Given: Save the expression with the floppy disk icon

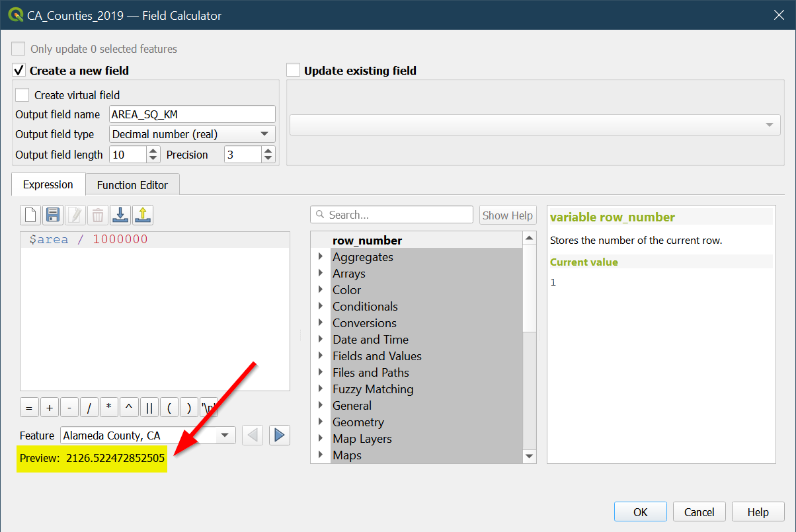Looking at the screenshot, I should [x=53, y=215].
